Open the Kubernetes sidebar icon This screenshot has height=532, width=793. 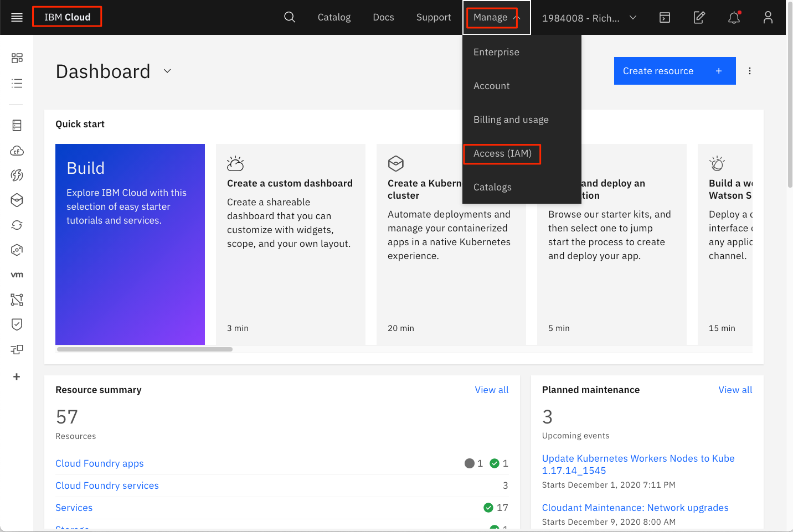(x=17, y=200)
